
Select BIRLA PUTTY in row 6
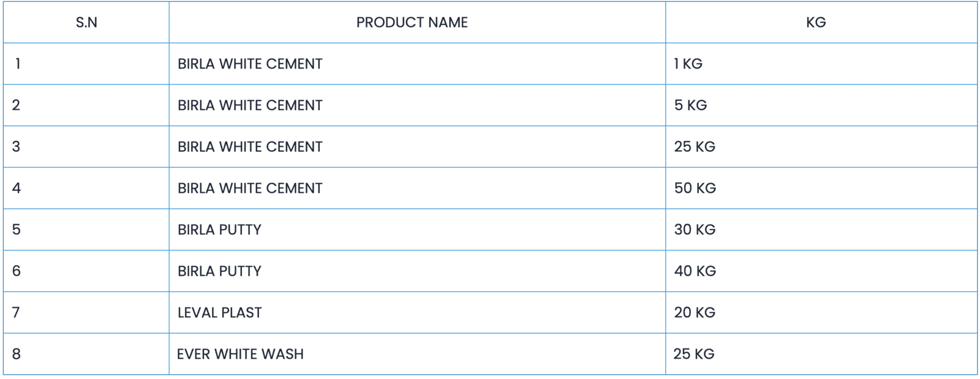pos(219,271)
